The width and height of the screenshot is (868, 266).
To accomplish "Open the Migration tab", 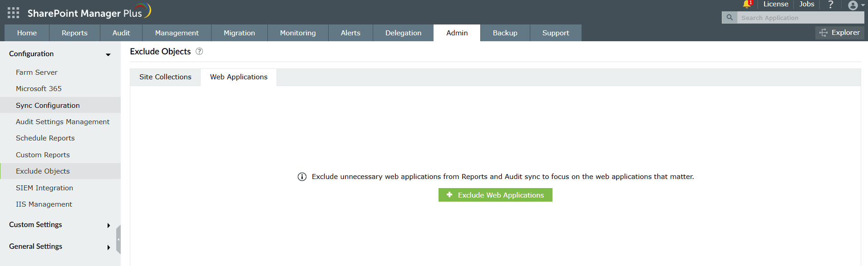I will pos(239,33).
